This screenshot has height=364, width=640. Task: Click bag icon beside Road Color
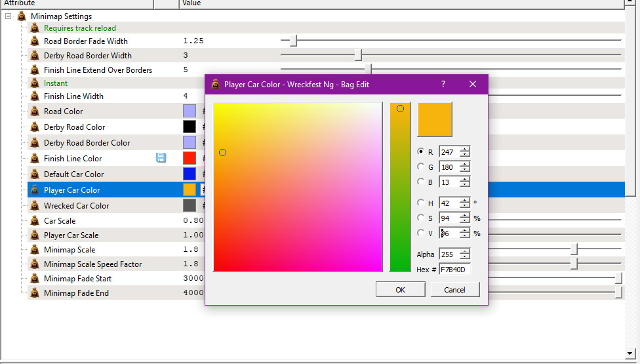[x=35, y=111]
